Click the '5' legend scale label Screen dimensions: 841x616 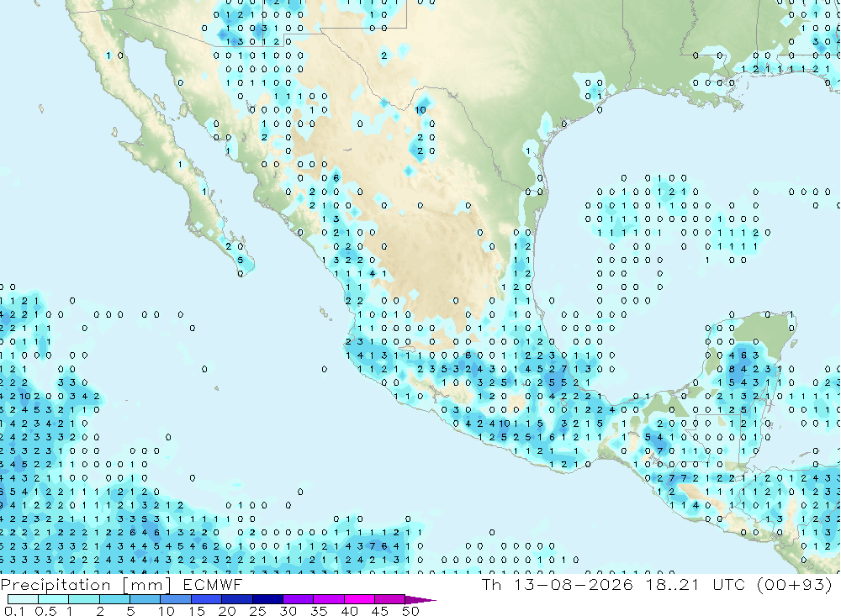tap(130, 611)
